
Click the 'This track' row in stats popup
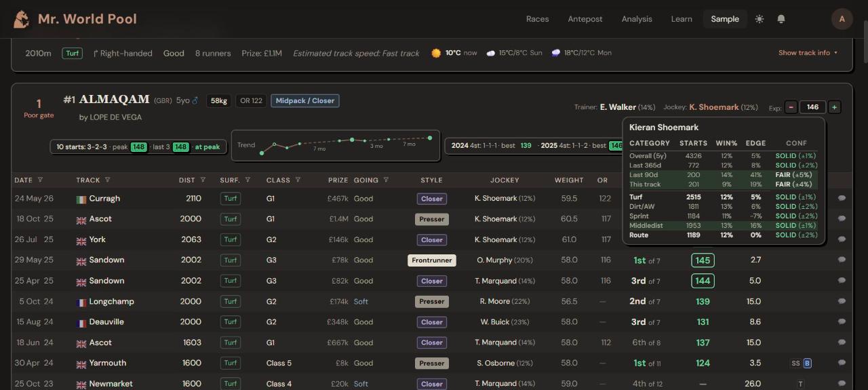tap(724, 184)
